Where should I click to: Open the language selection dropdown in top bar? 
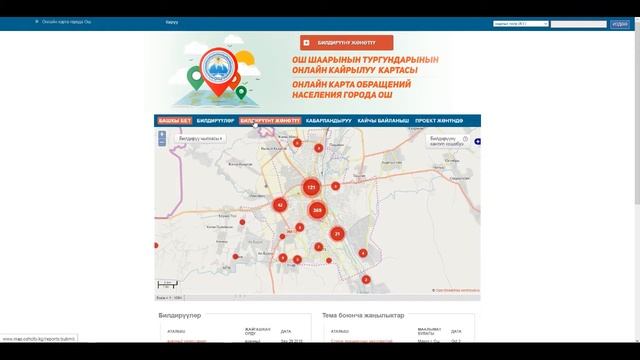tap(520, 24)
